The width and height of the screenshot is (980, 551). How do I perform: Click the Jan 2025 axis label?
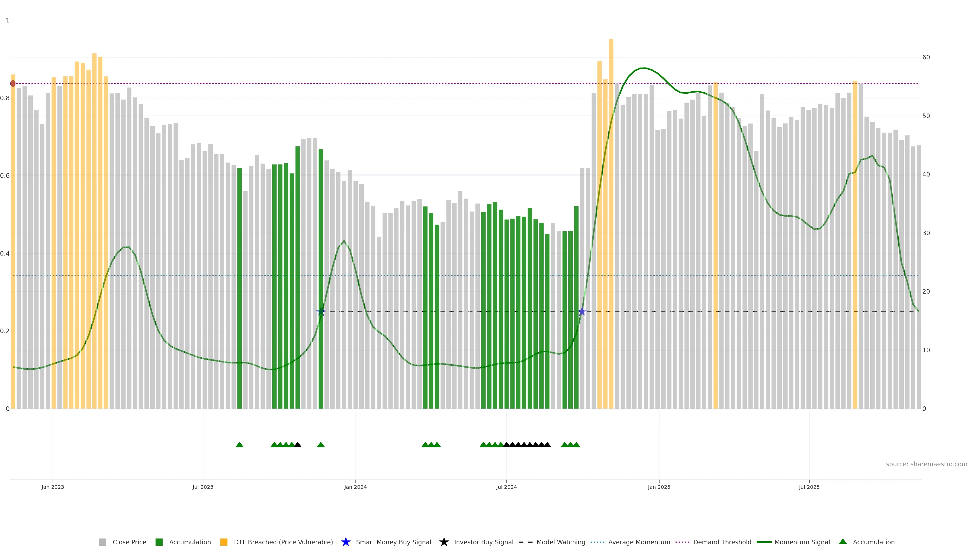click(659, 487)
